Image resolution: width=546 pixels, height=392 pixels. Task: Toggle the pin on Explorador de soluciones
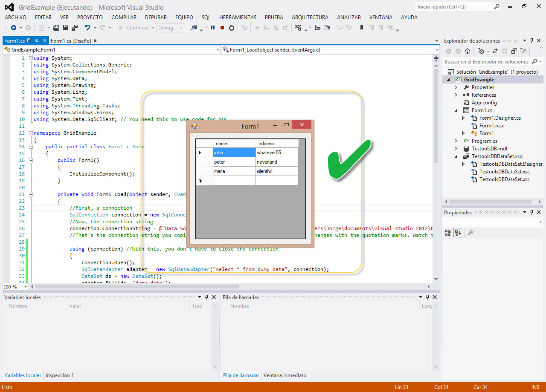pyautogui.click(x=531, y=40)
